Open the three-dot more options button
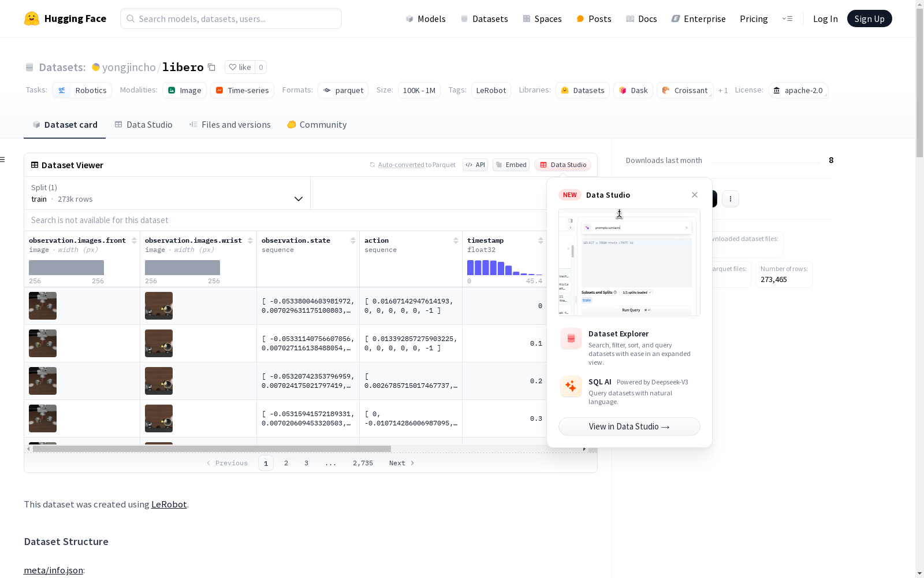This screenshot has height=578, width=924. click(731, 199)
